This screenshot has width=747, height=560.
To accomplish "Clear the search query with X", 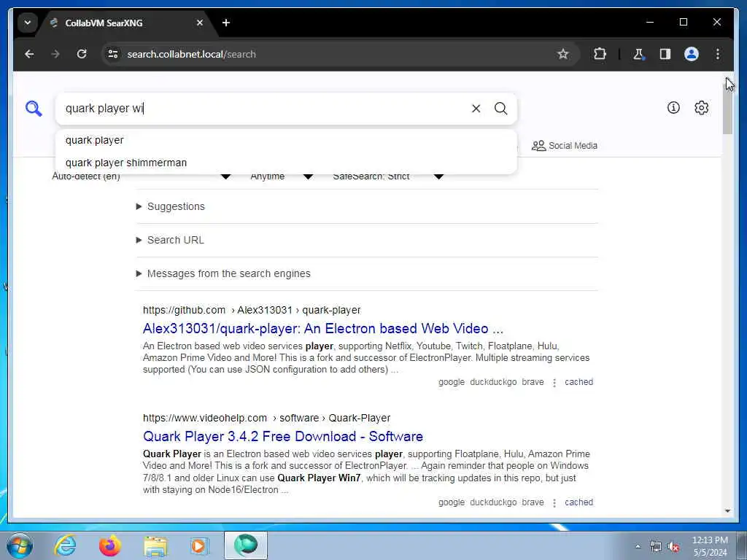I will (x=476, y=109).
